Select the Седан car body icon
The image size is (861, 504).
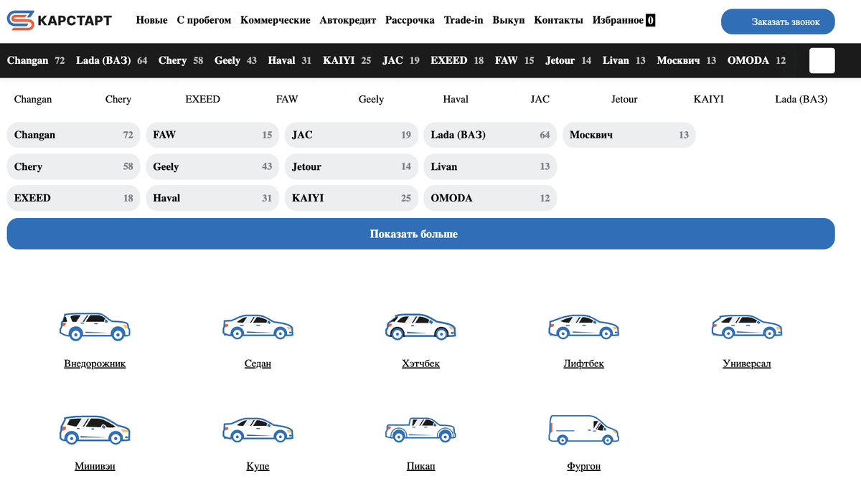tap(258, 326)
